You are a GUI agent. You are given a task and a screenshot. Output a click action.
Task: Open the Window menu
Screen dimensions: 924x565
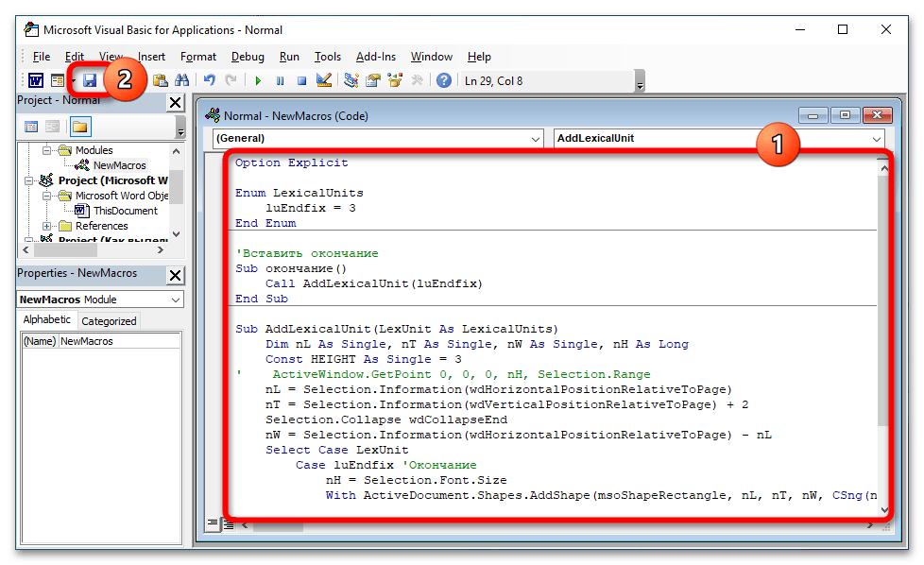pyautogui.click(x=432, y=57)
